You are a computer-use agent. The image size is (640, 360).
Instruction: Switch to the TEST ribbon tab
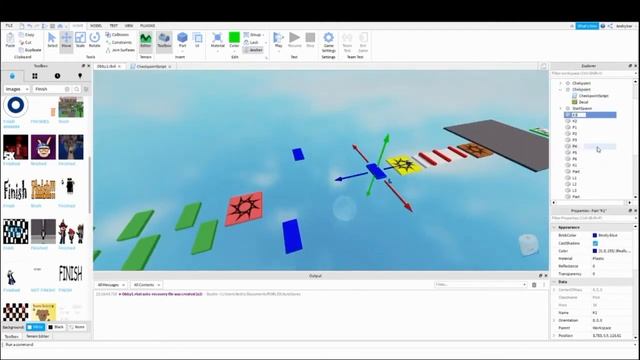(x=113, y=26)
